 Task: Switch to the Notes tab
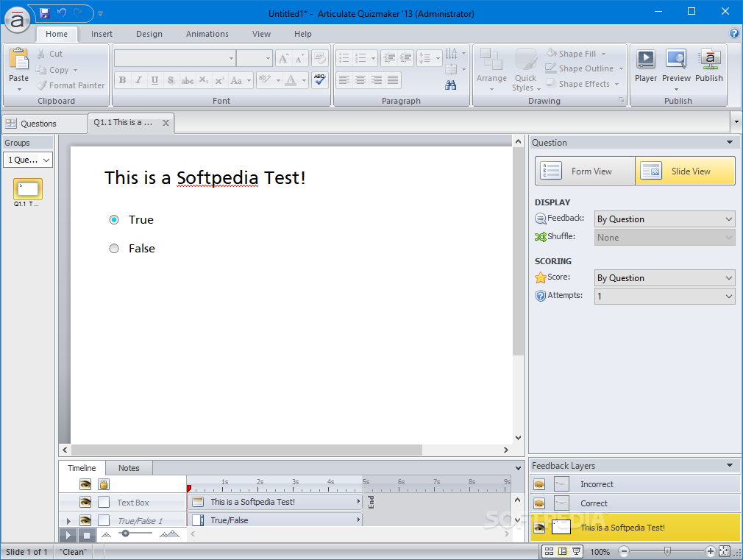(129, 468)
